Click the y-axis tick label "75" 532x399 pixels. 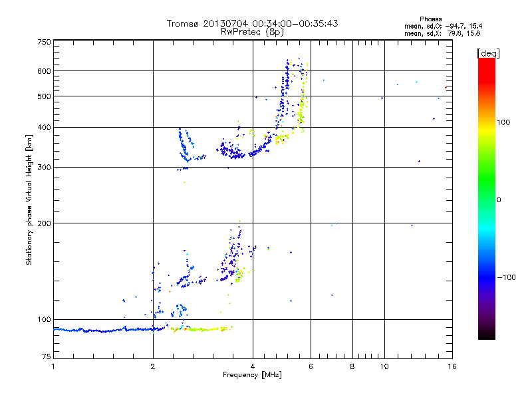[x=47, y=356]
